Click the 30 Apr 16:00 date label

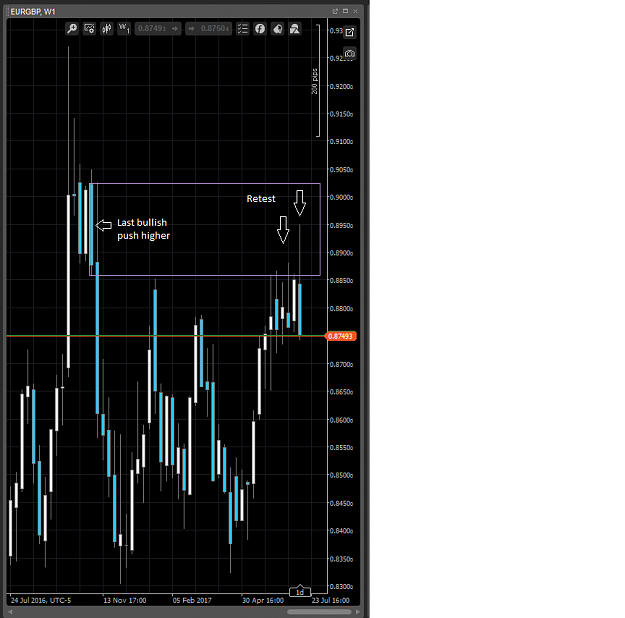(263, 600)
